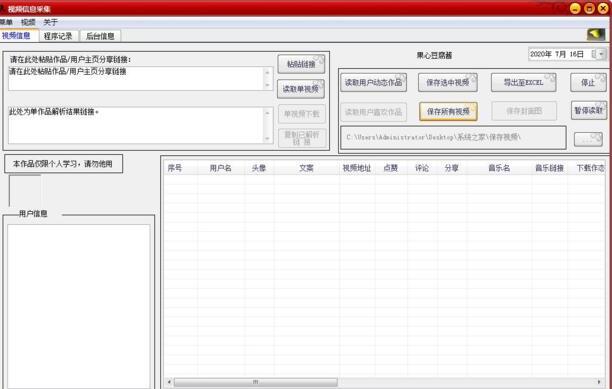The height and width of the screenshot is (389, 612).
Task: Export results with 导出至EXCEL
Action: tap(523, 82)
